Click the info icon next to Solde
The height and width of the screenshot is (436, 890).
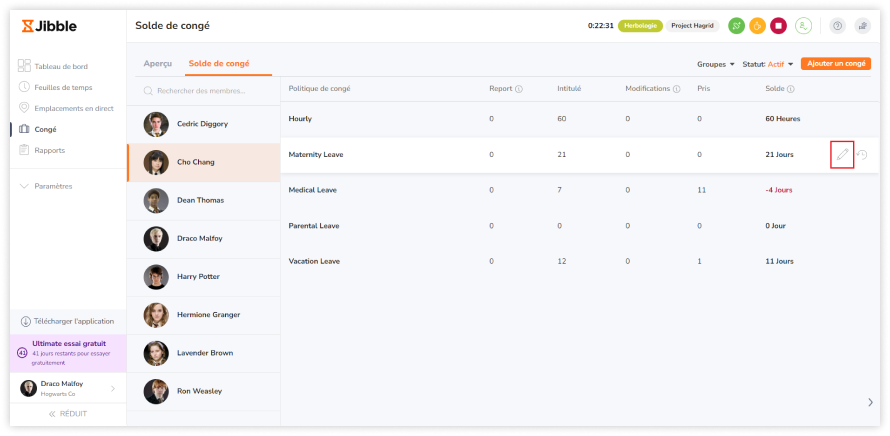click(790, 89)
